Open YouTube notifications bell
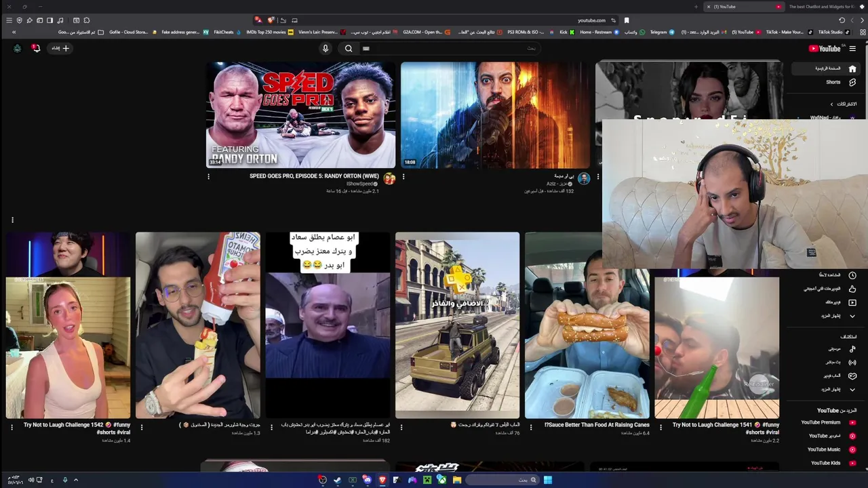Image resolution: width=868 pixels, height=488 pixels. 36,48
